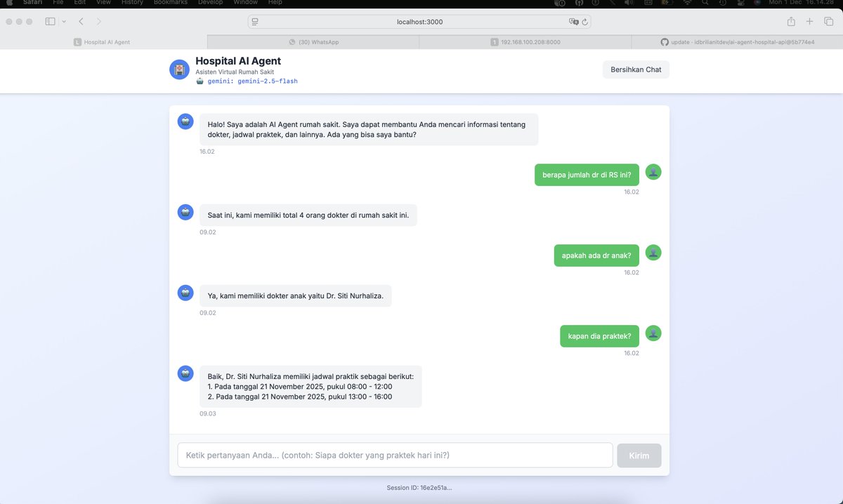Click the translate icon in address bar
The image size is (843, 504).
(574, 22)
